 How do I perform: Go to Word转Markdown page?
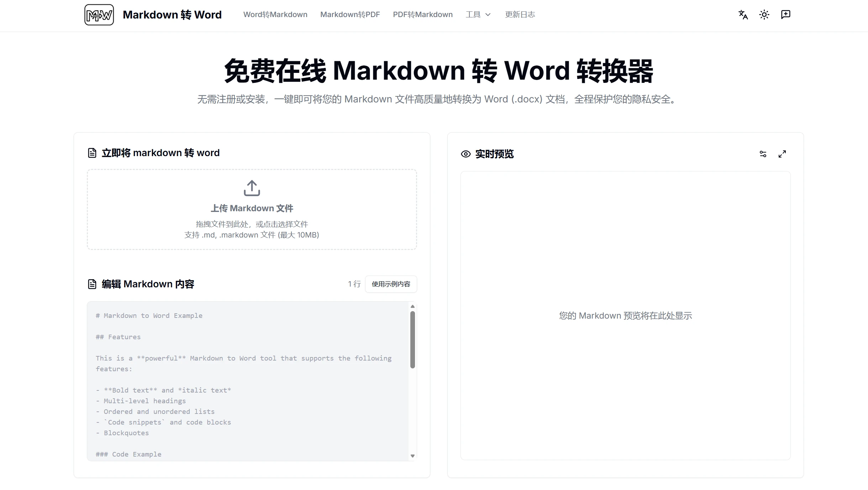(x=275, y=15)
